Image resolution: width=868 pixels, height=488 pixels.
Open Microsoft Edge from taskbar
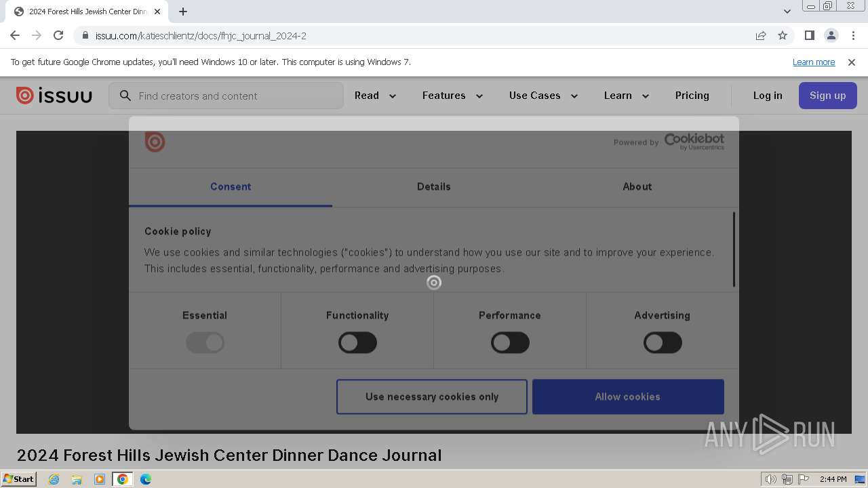(x=146, y=479)
